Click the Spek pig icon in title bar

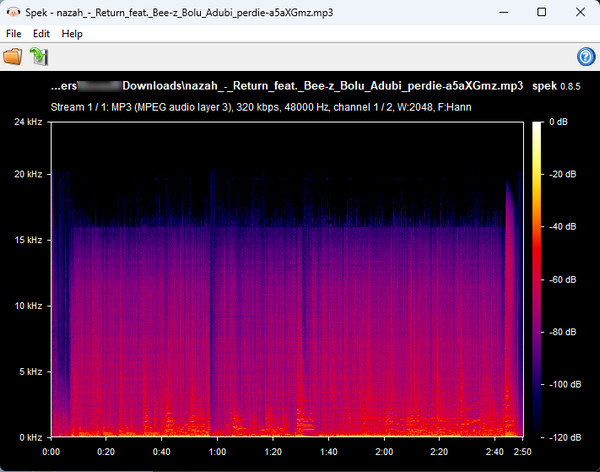tap(13, 12)
